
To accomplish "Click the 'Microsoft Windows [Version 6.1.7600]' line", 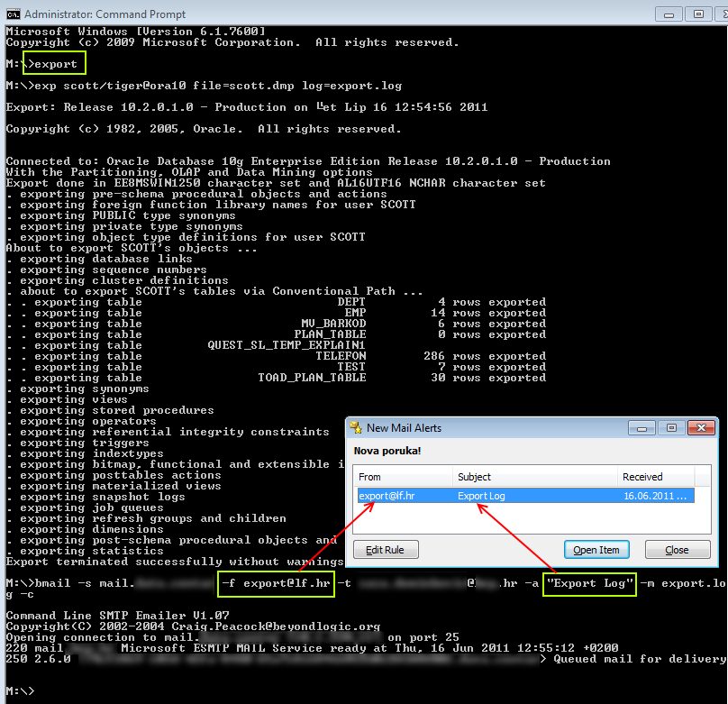I will pyautogui.click(x=135, y=32).
